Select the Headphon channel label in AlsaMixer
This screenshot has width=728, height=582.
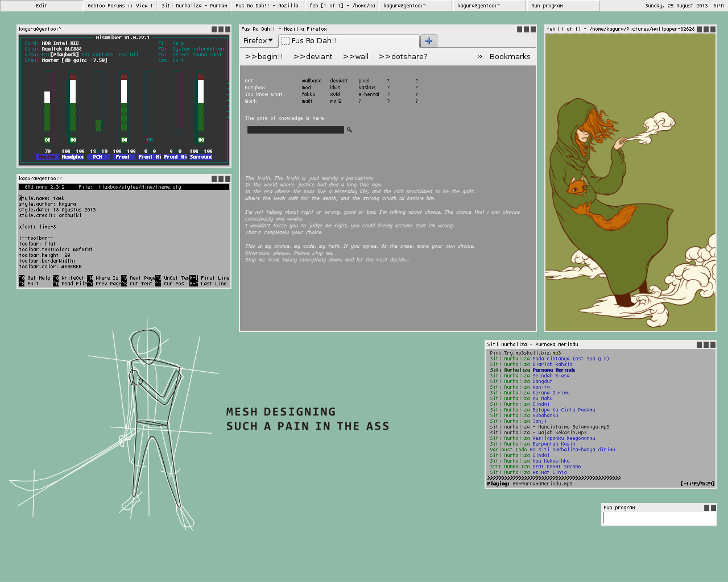pyautogui.click(x=73, y=157)
